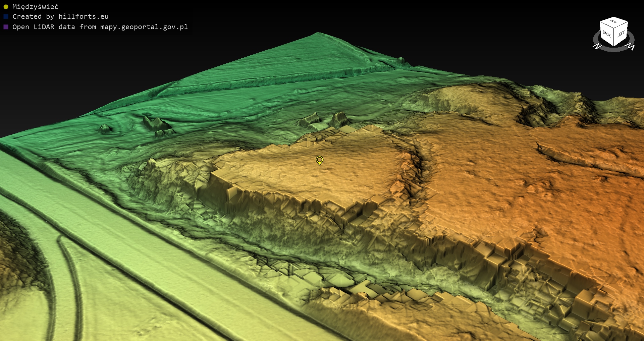Screen dimensions: 644x341
Task: Switch to LEFT view on the cube
Action: [621, 34]
